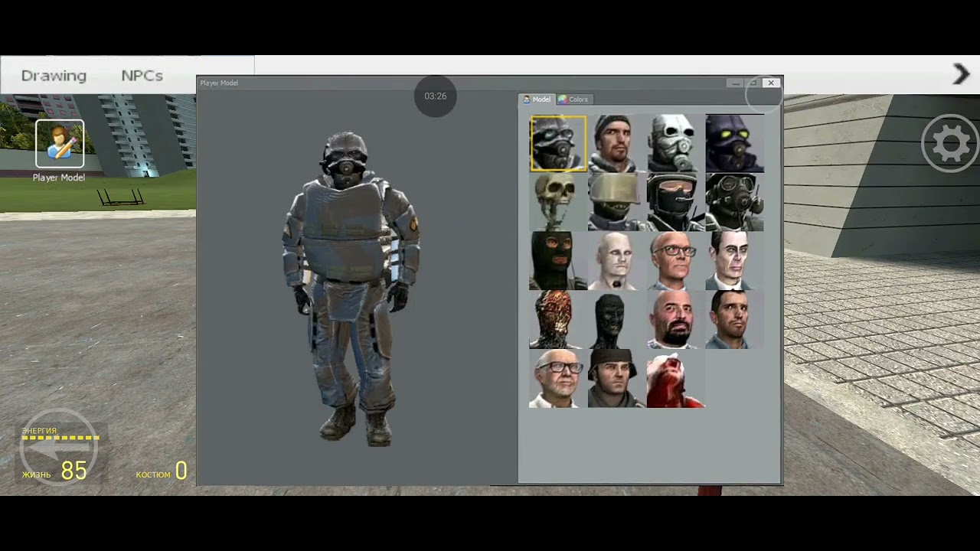Select the dark-haired stubbled man model

click(x=735, y=320)
